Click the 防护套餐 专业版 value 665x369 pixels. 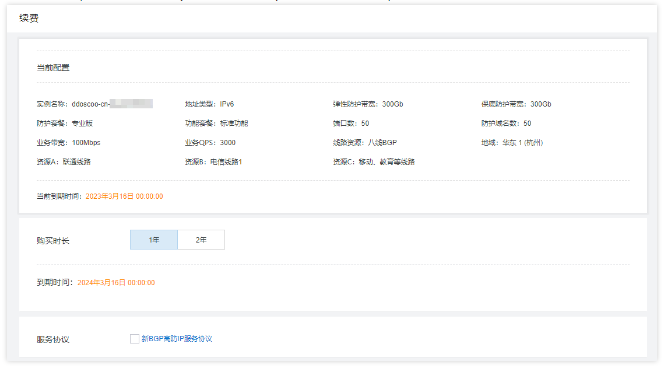click(82, 123)
